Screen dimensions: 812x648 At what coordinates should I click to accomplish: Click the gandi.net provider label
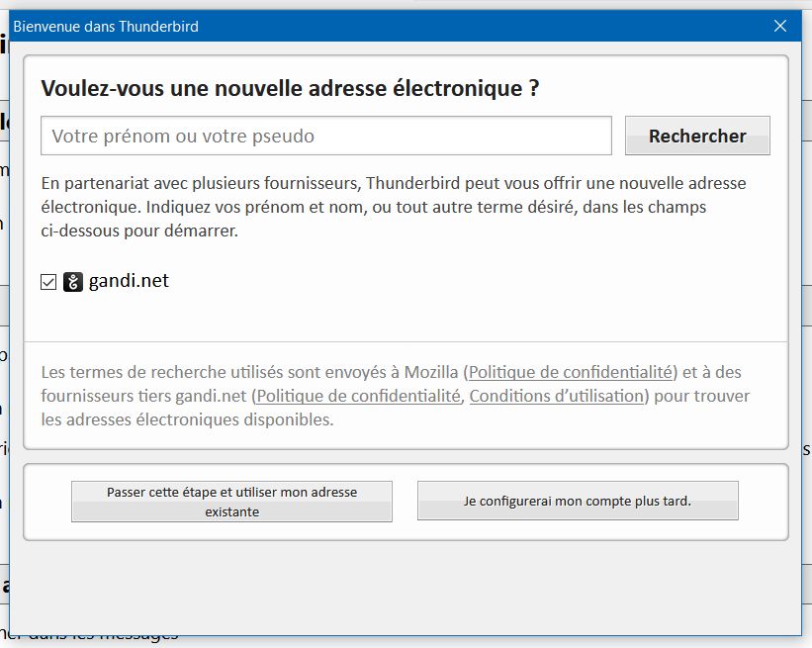click(129, 281)
